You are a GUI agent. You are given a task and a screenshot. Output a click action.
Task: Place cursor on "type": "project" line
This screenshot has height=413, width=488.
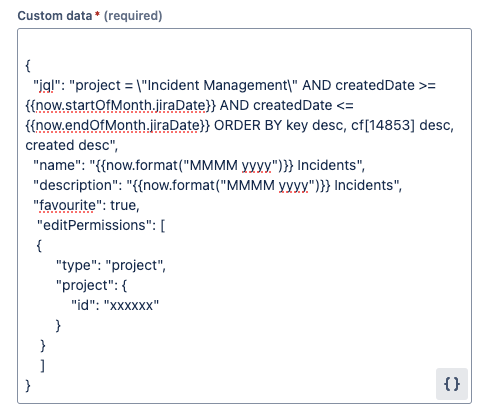(x=111, y=266)
